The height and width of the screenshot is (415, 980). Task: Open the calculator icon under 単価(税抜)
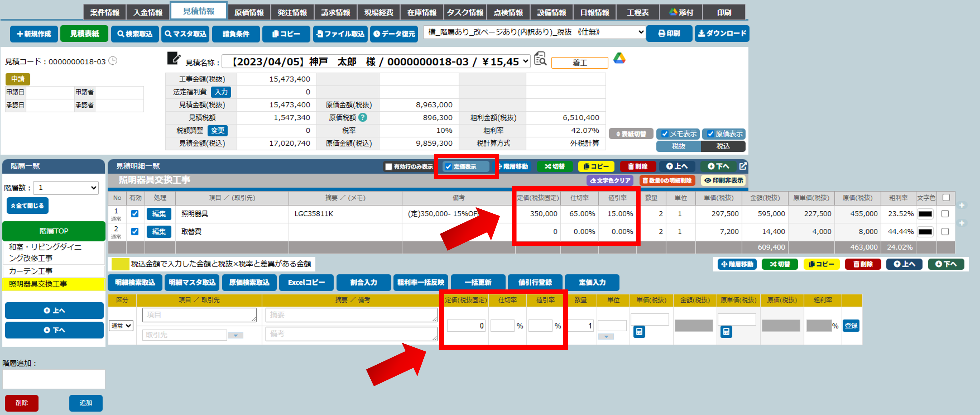639,332
